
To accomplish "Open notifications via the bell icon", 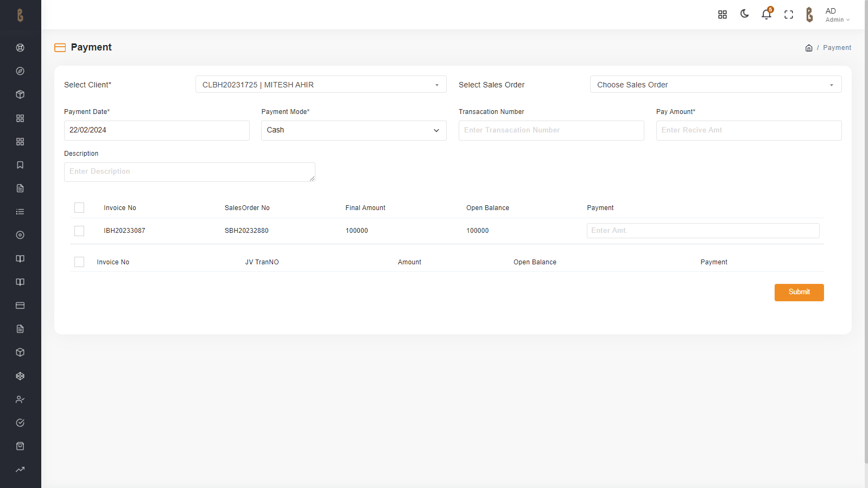I will click(766, 15).
